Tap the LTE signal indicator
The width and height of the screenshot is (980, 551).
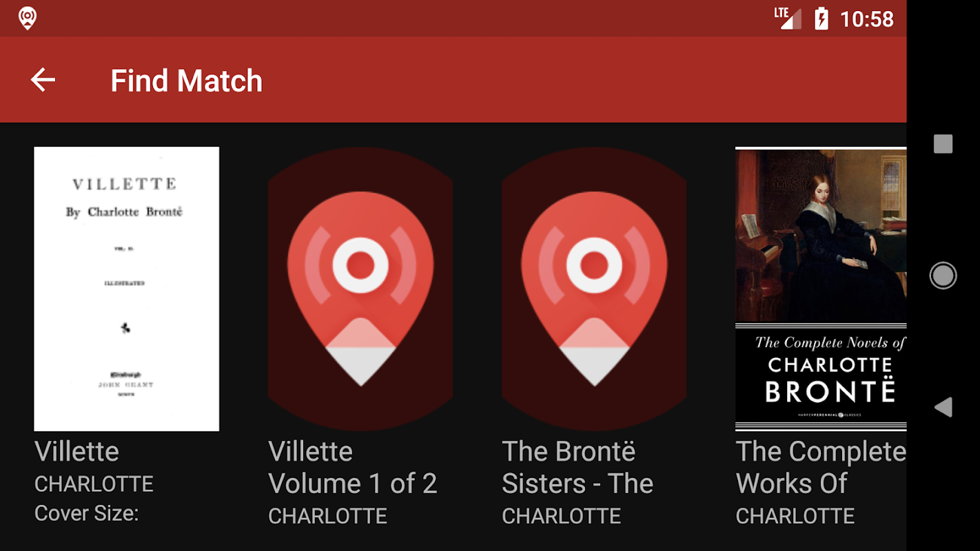point(787,18)
